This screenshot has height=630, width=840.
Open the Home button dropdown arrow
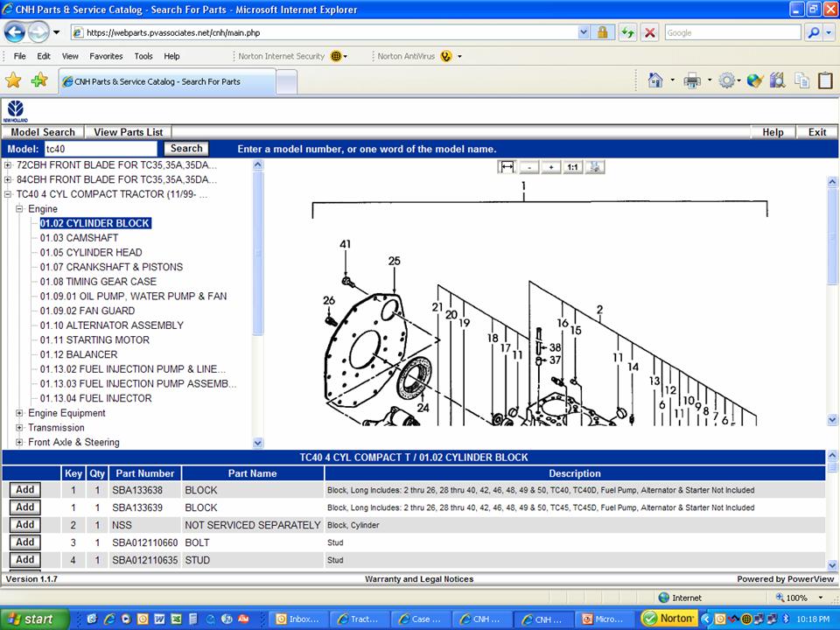pos(672,80)
